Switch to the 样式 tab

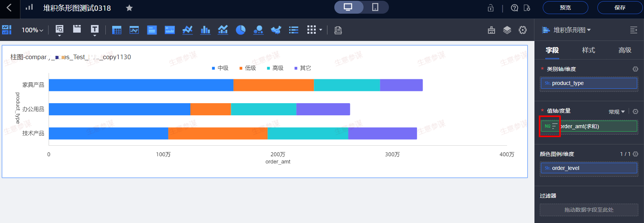[588, 50]
